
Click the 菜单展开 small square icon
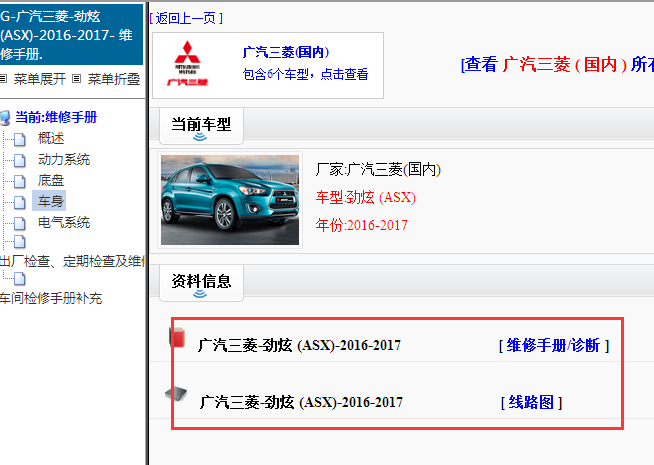3,78
